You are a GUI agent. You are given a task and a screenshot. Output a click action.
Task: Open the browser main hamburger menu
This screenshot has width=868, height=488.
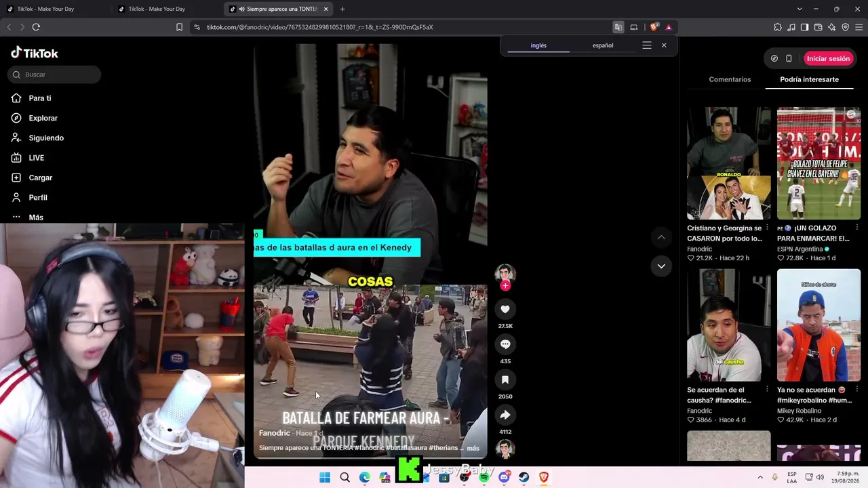click(x=859, y=27)
